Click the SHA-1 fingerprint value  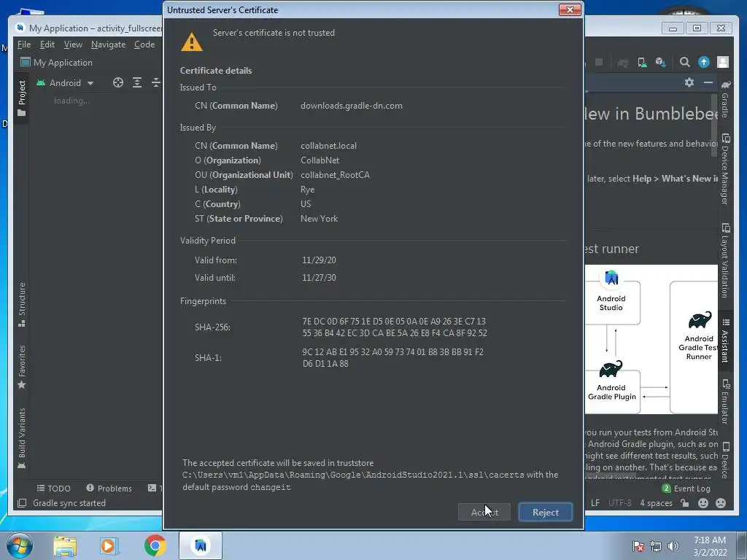click(x=392, y=357)
